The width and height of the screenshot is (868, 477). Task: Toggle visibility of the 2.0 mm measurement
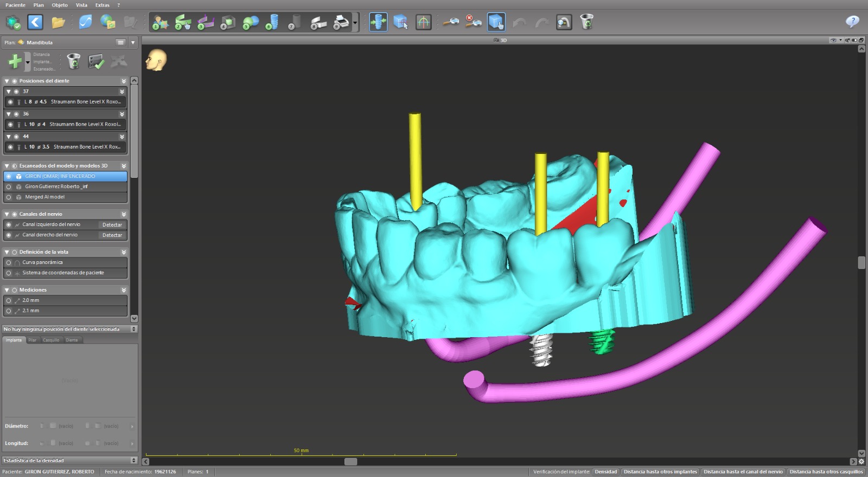(8, 300)
